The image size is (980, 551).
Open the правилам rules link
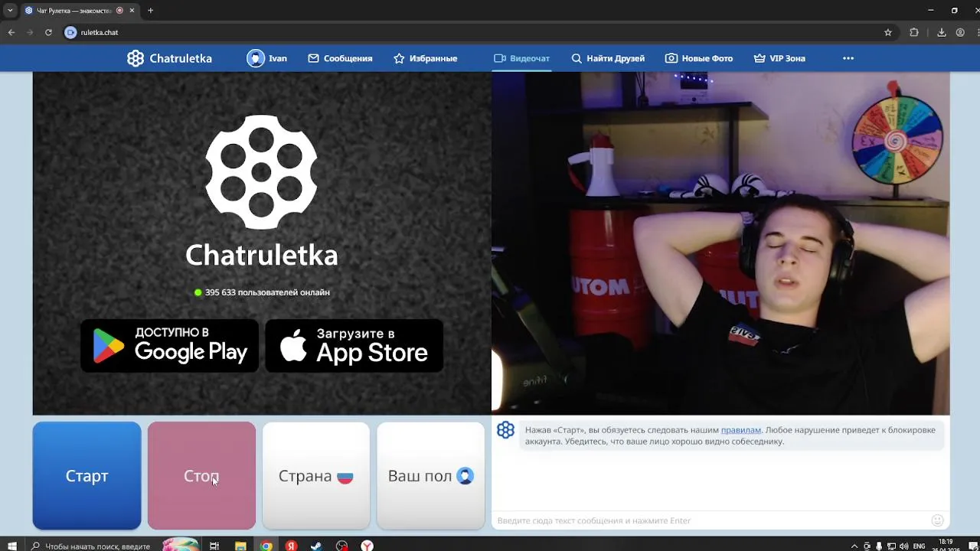pos(740,430)
